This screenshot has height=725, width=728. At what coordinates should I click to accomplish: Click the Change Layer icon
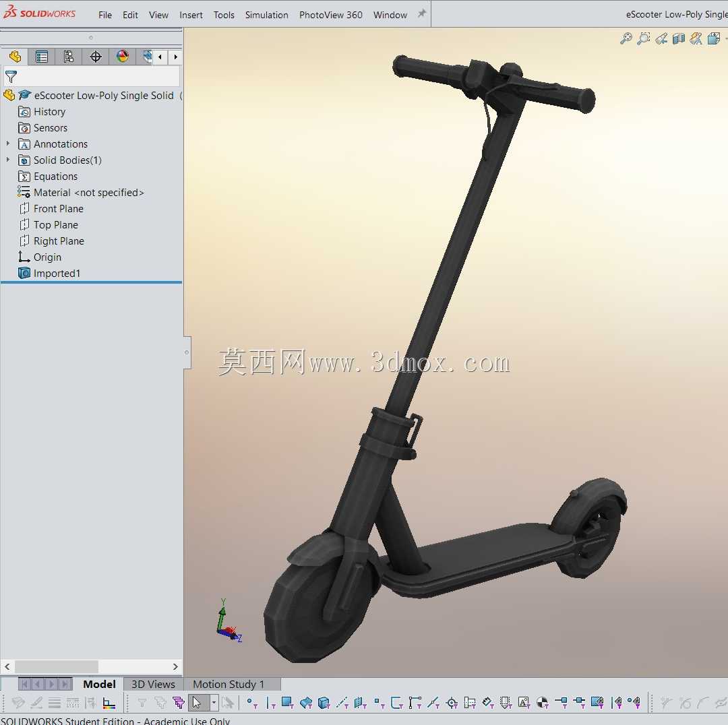click(x=18, y=703)
